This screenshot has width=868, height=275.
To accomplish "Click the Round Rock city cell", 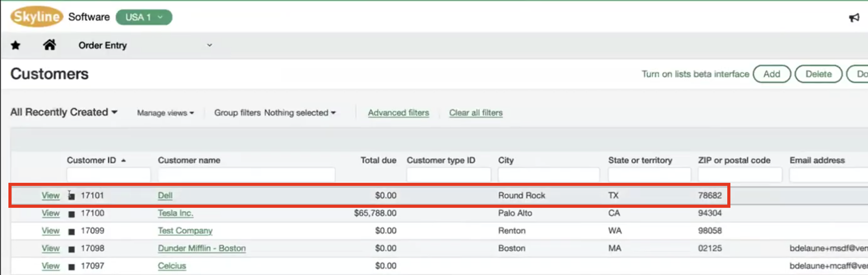I will 521,195.
